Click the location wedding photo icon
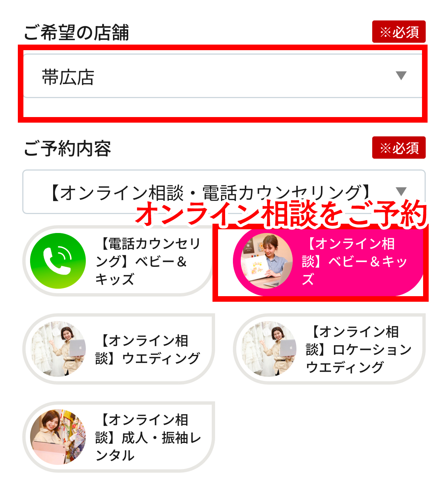The height and width of the screenshot is (492, 448). coord(269,349)
